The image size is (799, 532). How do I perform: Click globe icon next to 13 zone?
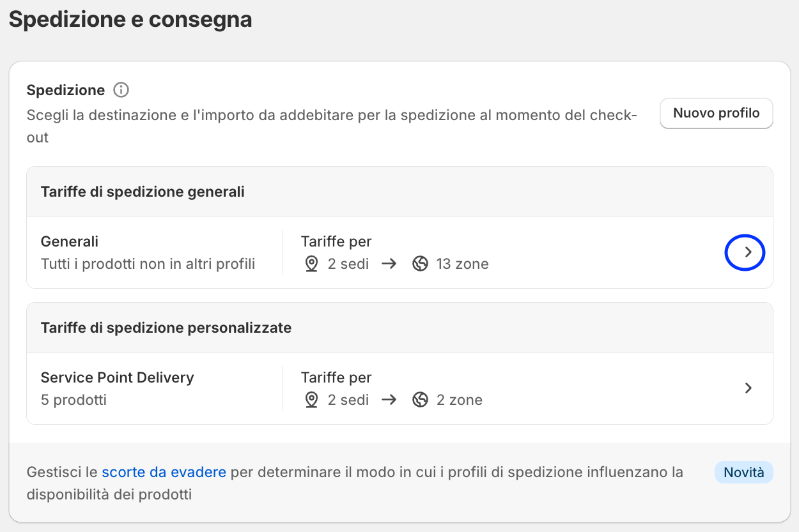coord(420,264)
